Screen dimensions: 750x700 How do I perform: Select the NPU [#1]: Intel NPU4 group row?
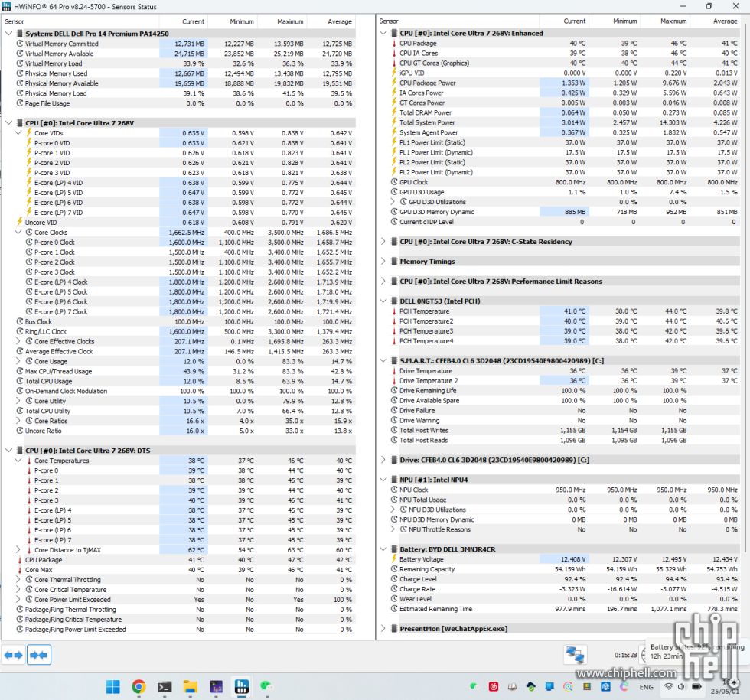[x=560, y=480]
